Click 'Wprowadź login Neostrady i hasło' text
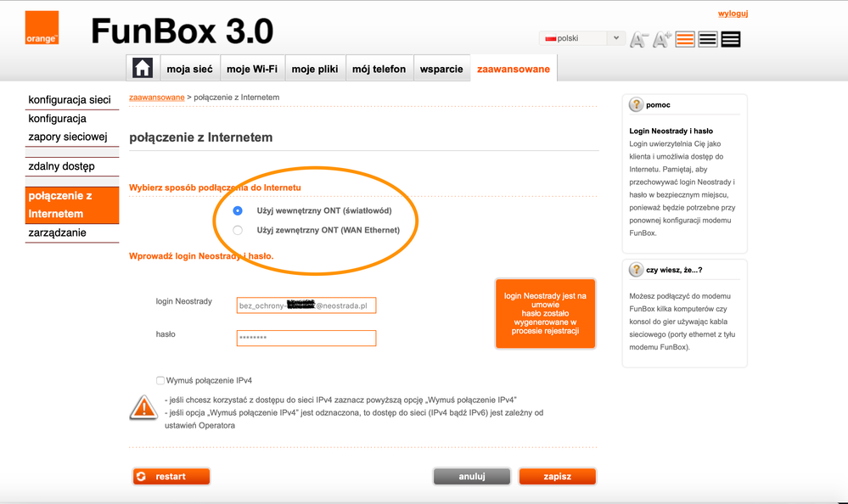The image size is (848, 504). click(x=201, y=255)
